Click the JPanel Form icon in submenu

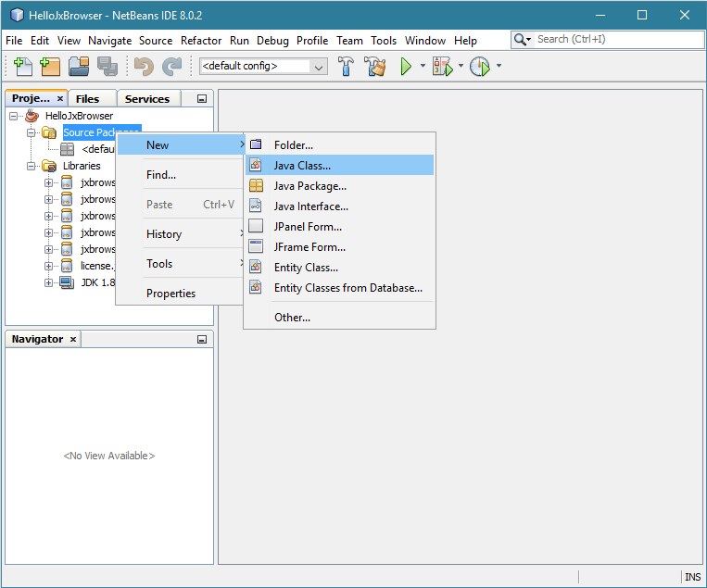coord(256,226)
